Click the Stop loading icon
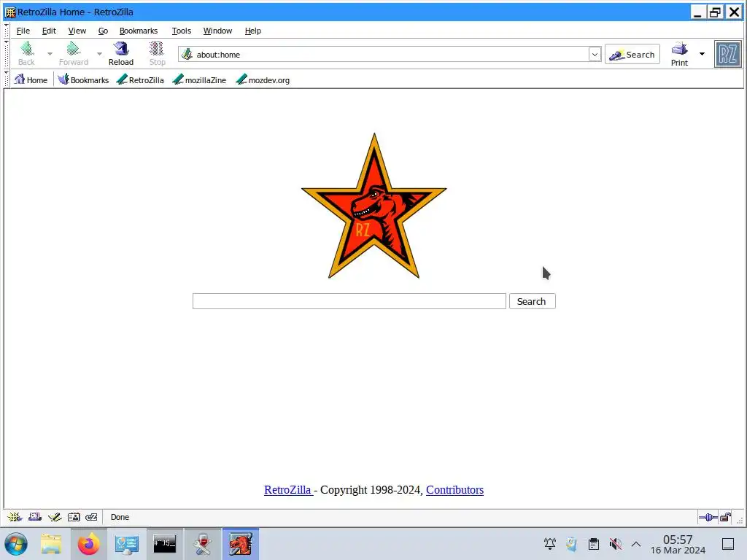 click(156, 49)
